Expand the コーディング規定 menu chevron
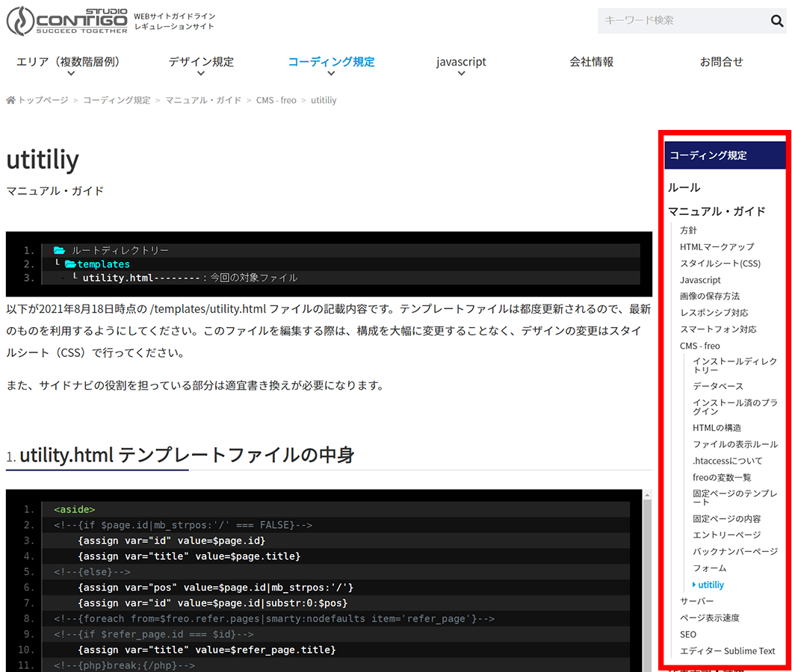 (331, 74)
